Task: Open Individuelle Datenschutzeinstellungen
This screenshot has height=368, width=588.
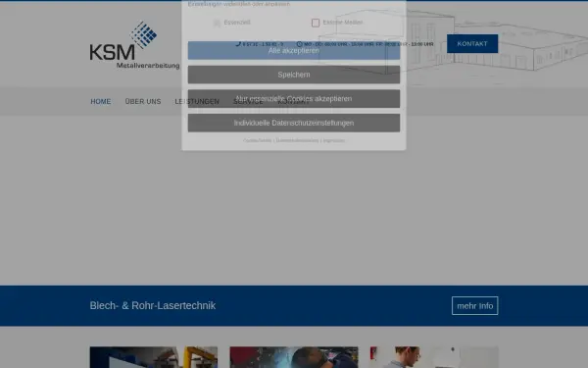Action: point(294,123)
